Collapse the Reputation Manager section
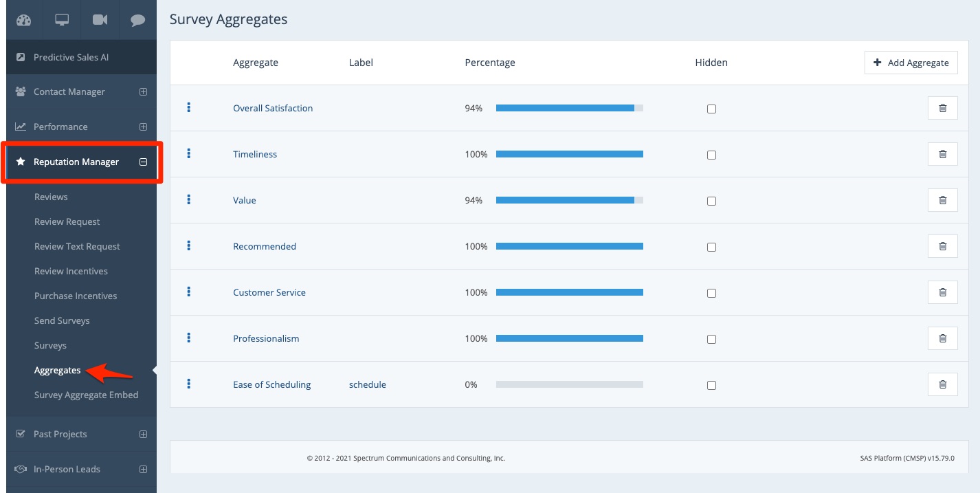The width and height of the screenshot is (980, 493). point(143,162)
